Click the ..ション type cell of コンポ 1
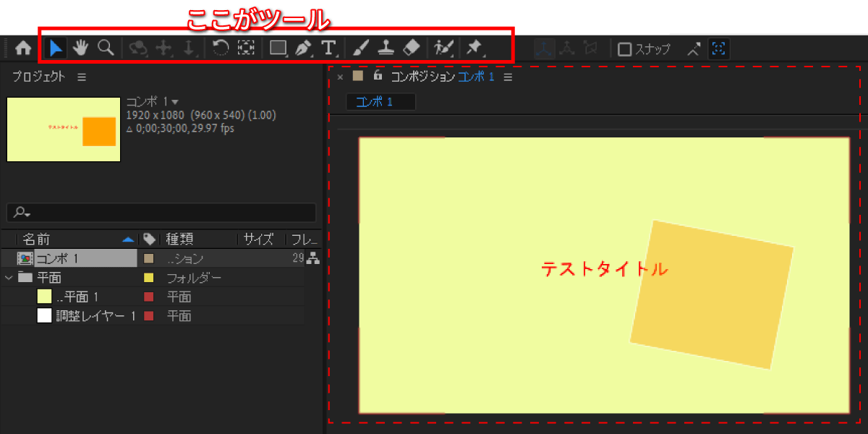The width and height of the screenshot is (868, 434). pyautogui.click(x=185, y=258)
